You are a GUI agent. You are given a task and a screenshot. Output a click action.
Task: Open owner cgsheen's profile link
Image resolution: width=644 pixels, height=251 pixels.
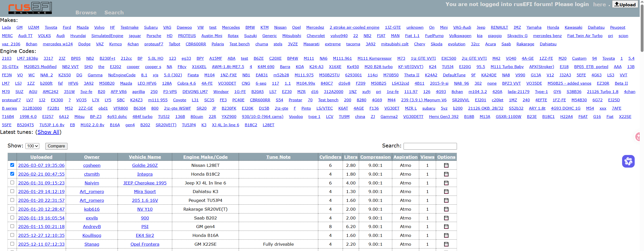click(92, 166)
